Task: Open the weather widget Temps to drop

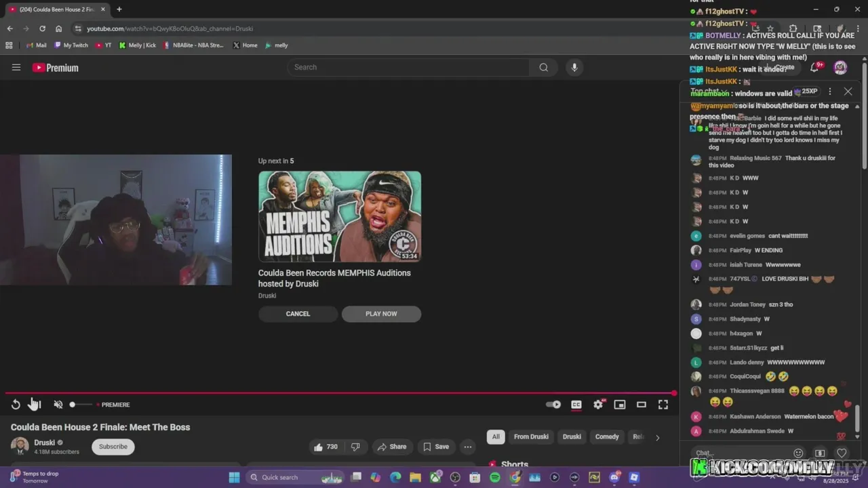Action: click(35, 477)
